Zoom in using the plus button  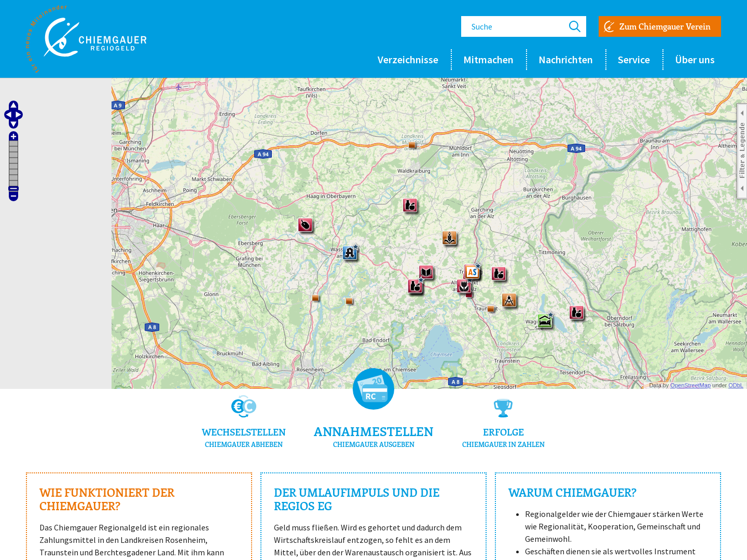[x=13, y=136]
